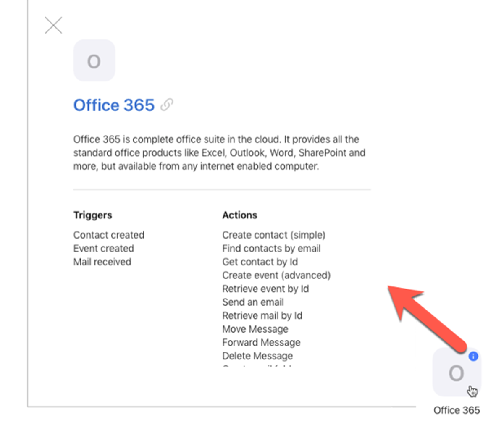504x425 pixels.
Task: Select 'Create contact (simple)' action
Action: (x=274, y=235)
